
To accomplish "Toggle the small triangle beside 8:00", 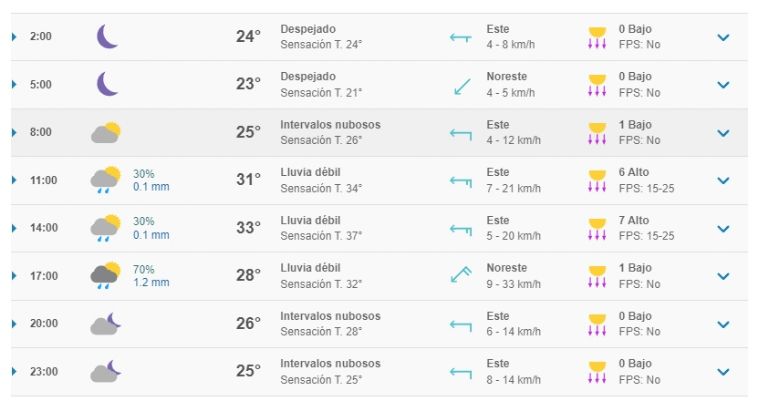I will coord(14,132).
